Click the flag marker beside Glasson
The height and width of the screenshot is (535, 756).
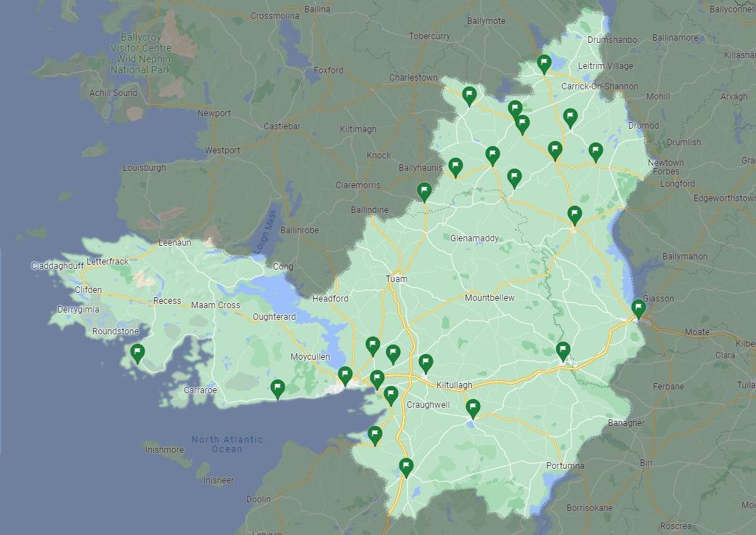638,308
